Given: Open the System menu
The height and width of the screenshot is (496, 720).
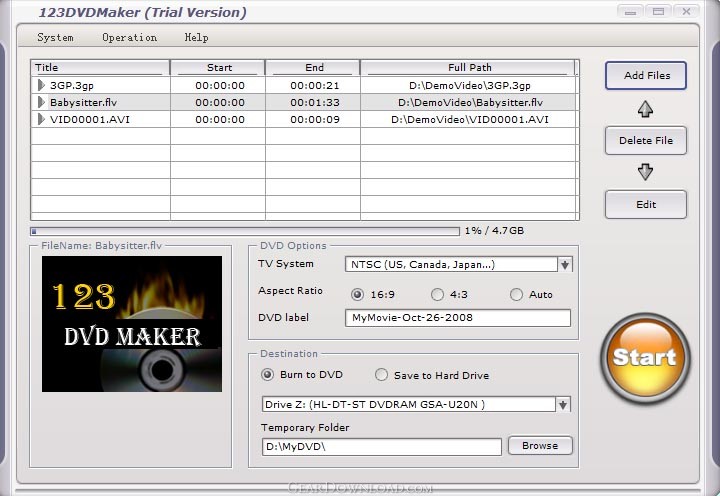Looking at the screenshot, I should tap(56, 38).
